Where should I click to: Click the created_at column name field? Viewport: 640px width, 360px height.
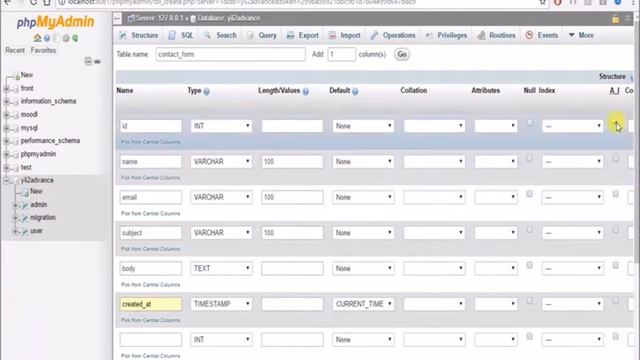click(x=151, y=304)
